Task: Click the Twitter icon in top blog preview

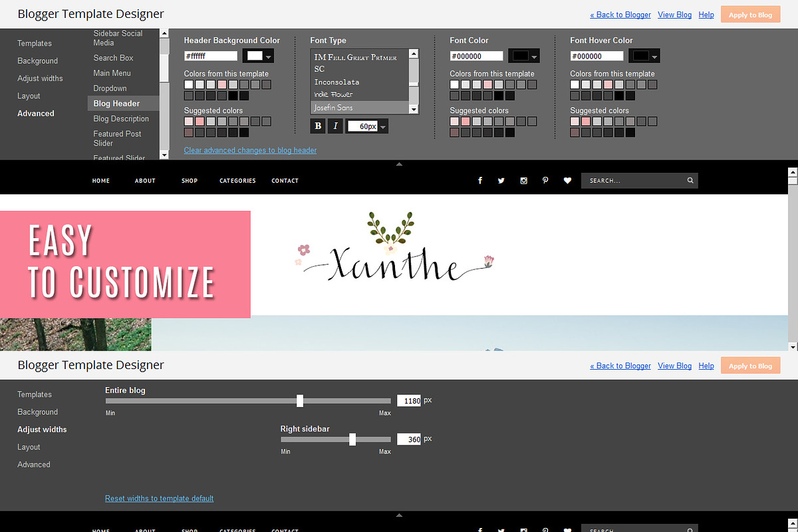Action: 501,180
